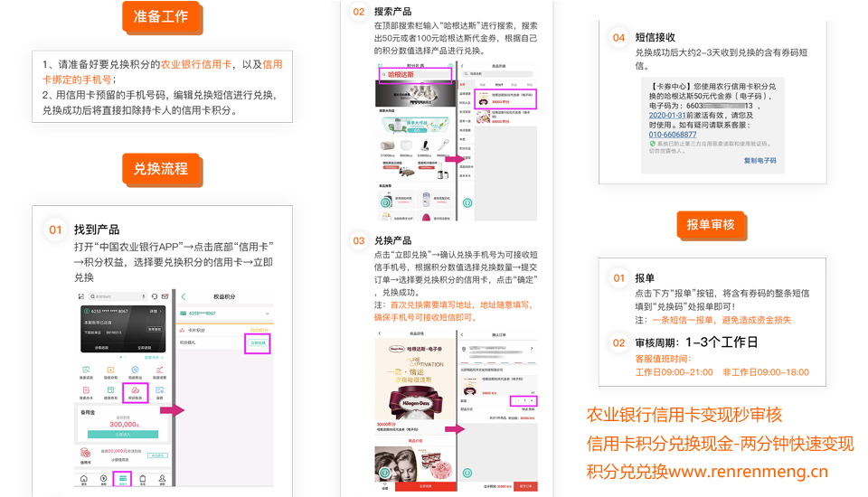
Task: Tap the vacuum cleaner product thumbnail
Action: (x=426, y=145)
